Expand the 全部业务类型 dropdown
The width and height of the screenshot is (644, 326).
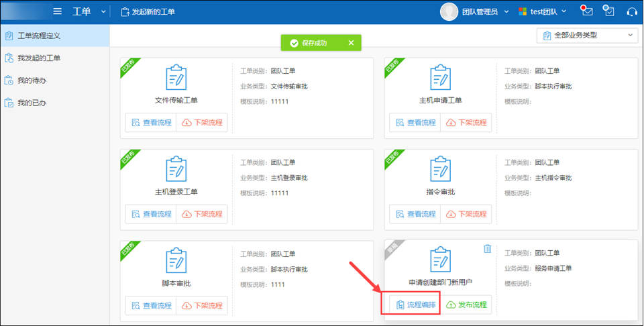coord(587,36)
